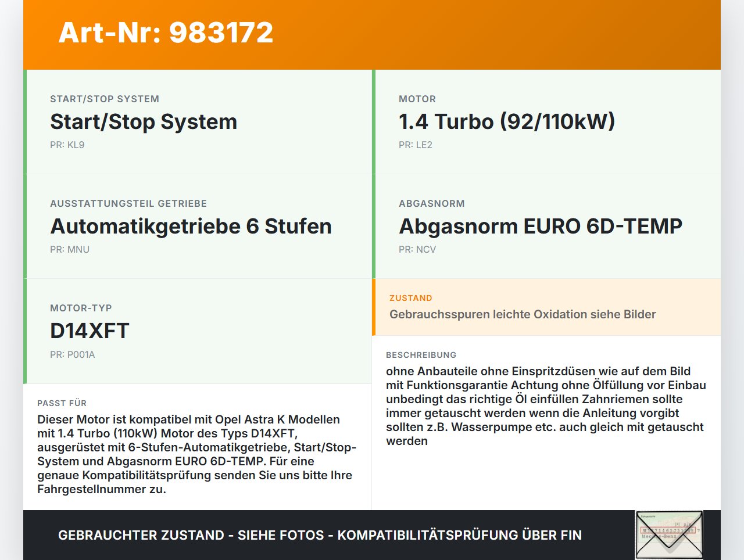Select the PR: P001A code label
Screen dimensions: 744x560
click(x=73, y=354)
